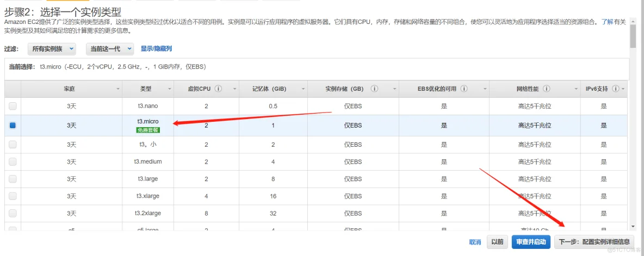Click the t3.medium type cell

(148, 161)
